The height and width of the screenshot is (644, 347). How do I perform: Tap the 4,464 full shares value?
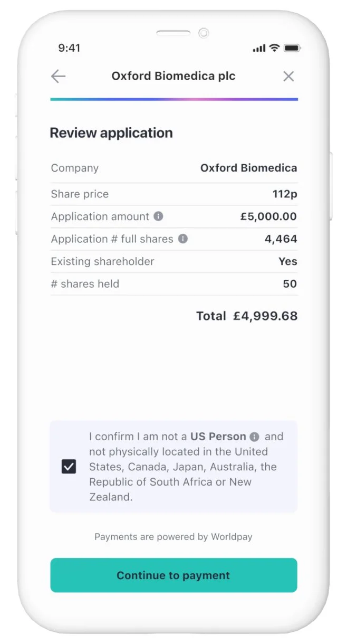[x=281, y=239]
